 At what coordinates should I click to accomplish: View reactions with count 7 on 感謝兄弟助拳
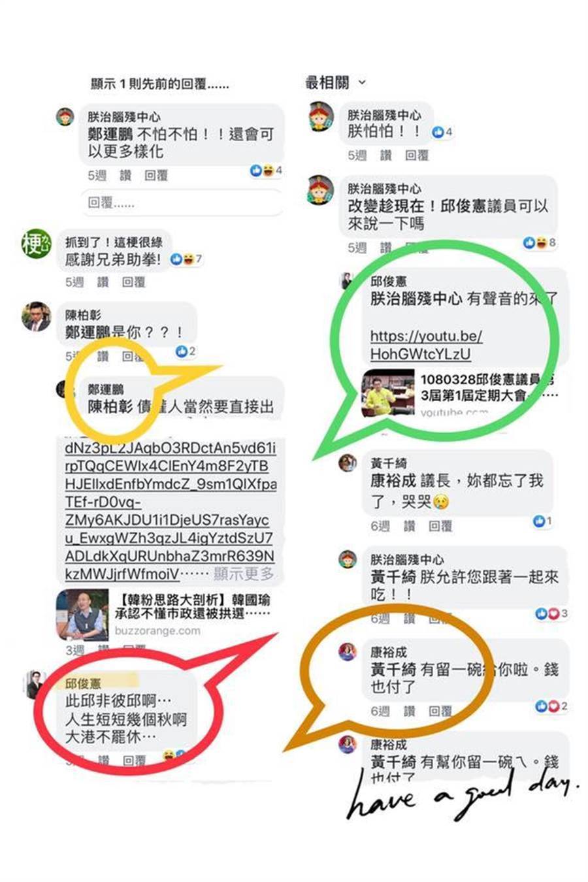pyautogui.click(x=186, y=259)
